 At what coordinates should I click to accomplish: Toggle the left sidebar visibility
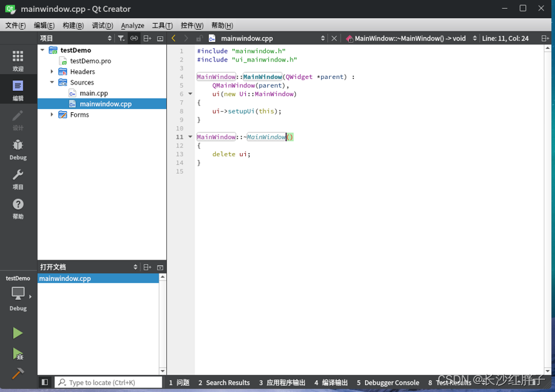45,382
